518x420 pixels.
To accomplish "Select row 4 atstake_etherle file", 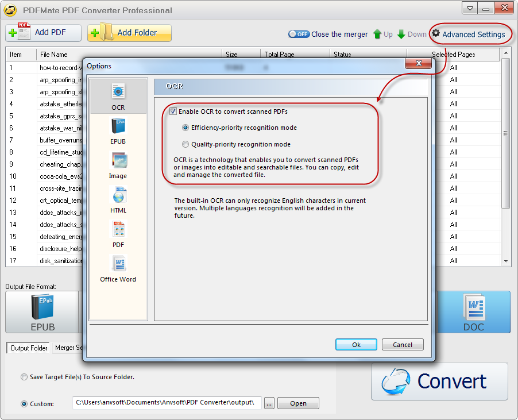I will 60,104.
